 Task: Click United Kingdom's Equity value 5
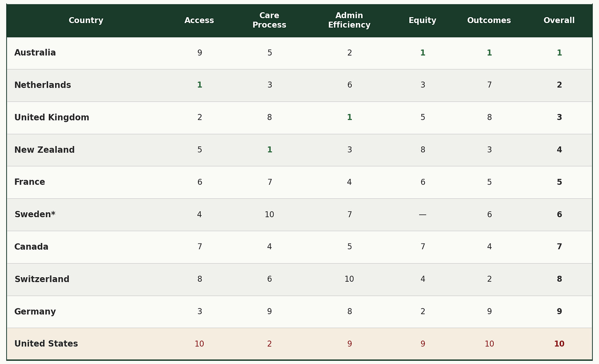coord(423,118)
